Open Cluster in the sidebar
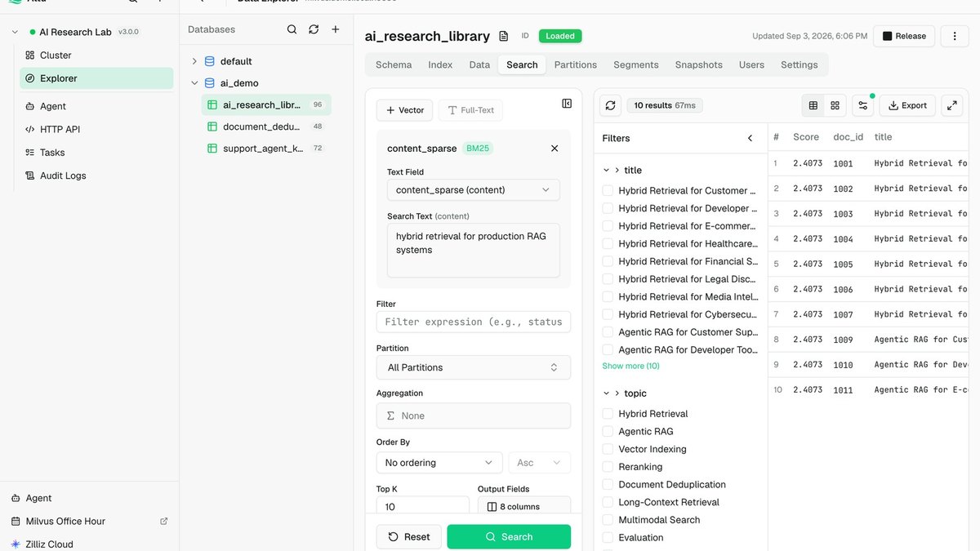This screenshot has width=980, height=551. [96, 56]
